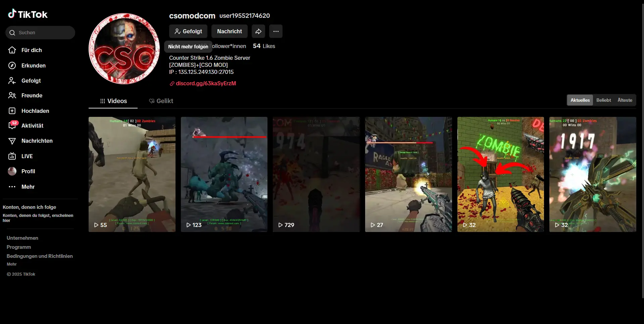Image resolution: width=644 pixels, height=324 pixels.
Task: Click the TikTok logo
Action: tap(28, 14)
